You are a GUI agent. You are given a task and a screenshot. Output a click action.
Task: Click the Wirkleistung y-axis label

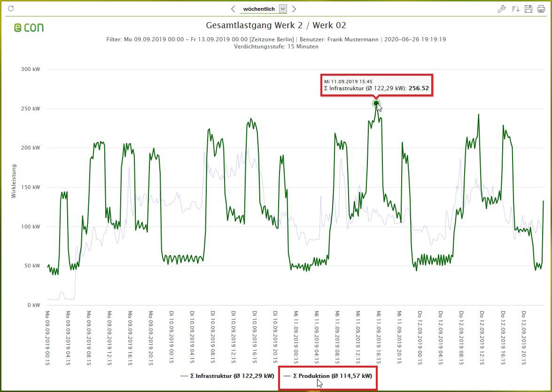pos(14,181)
